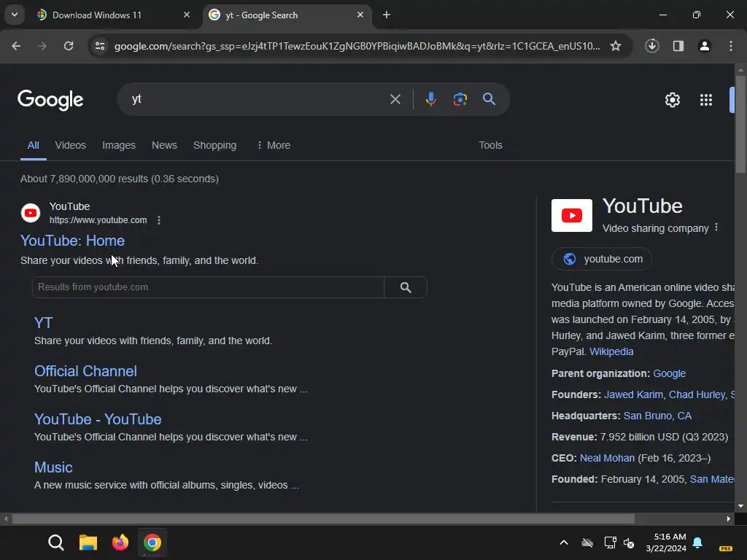This screenshot has height=560, width=747.
Task: Open Chad Hurley founder link
Action: [x=697, y=394]
